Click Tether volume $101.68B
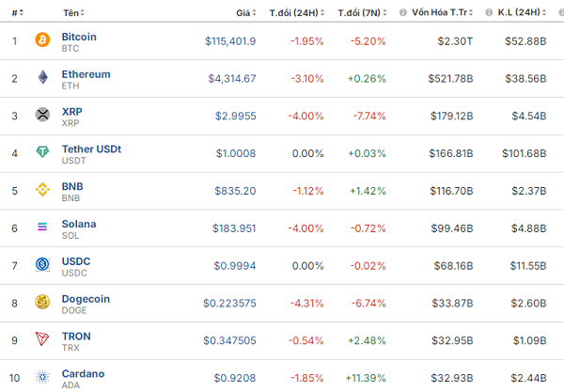 tap(525, 153)
